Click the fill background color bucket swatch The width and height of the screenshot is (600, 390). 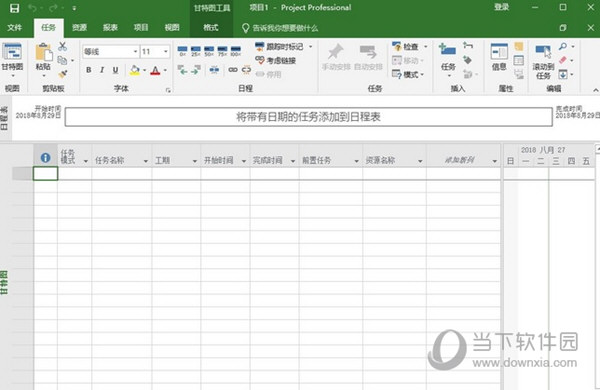tap(135, 70)
